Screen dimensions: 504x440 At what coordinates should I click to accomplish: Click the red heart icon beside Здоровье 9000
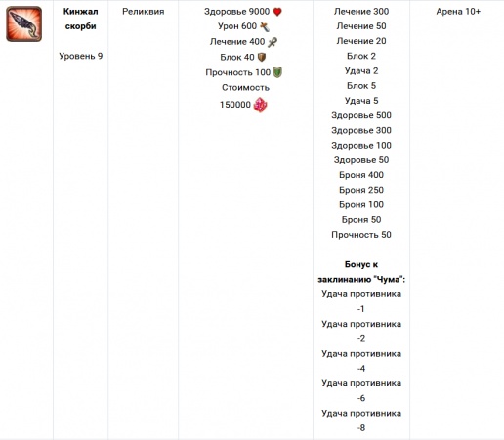pyautogui.click(x=277, y=12)
